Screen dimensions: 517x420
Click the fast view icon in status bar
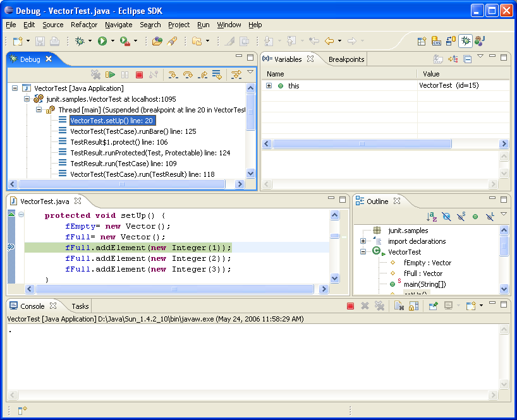[x=22, y=411]
